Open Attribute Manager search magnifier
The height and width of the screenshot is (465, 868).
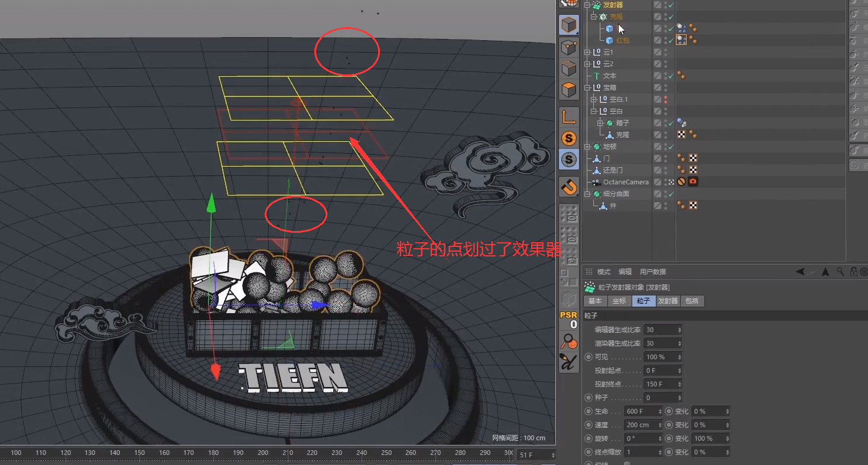point(840,272)
